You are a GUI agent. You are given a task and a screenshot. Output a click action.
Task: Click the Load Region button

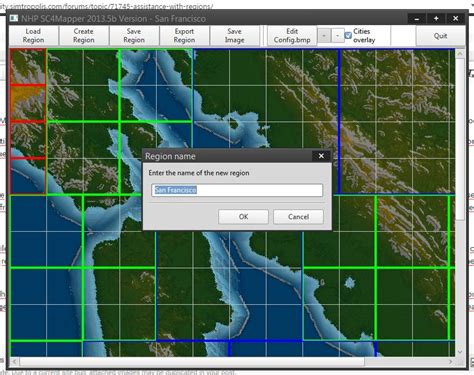coord(33,36)
